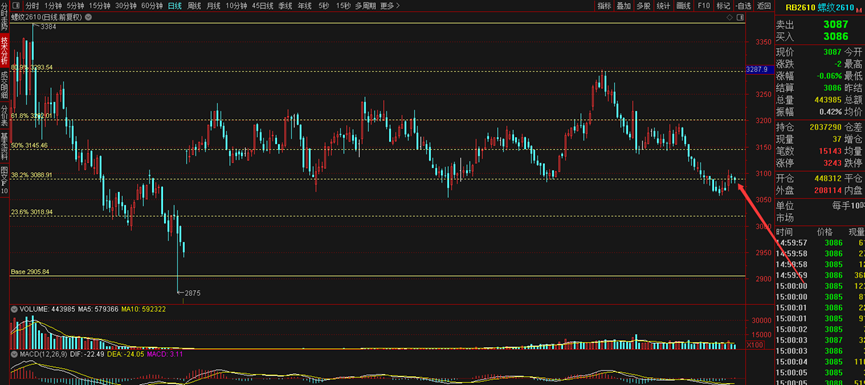This screenshot has height=385, width=865.
Task: Switch to 年线 yearly period
Action: pos(305,6)
